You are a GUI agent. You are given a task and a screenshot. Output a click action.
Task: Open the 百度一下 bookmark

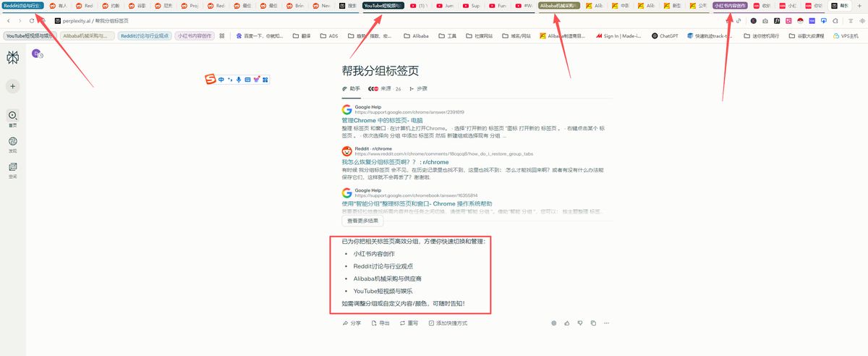(x=260, y=35)
